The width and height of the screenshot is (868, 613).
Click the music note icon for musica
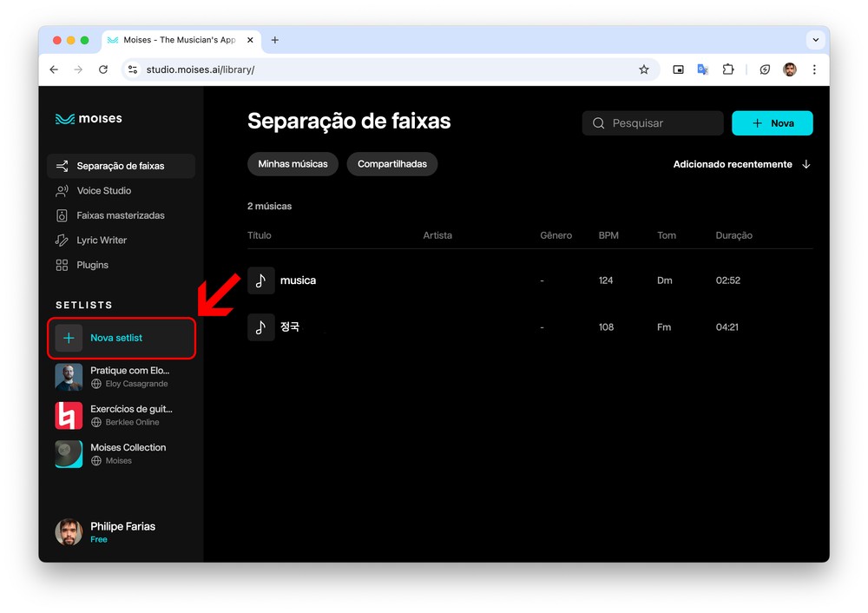point(260,280)
